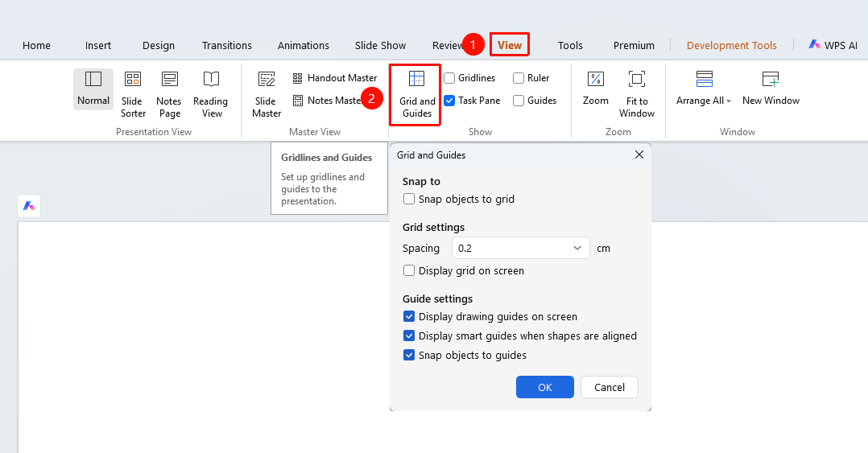This screenshot has width=868, height=453.
Task: Close the Grid and Guides dialog
Action: point(639,154)
